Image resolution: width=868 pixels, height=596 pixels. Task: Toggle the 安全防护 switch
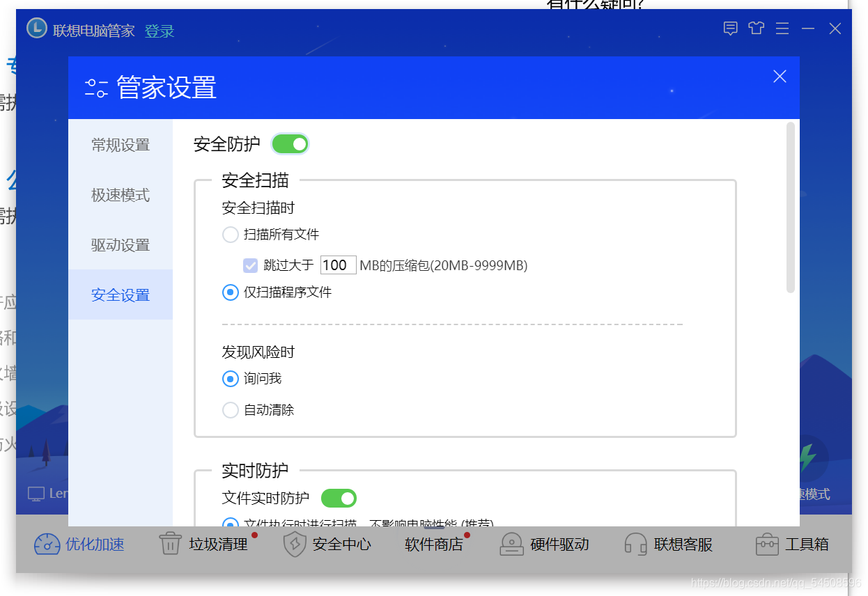point(290,144)
